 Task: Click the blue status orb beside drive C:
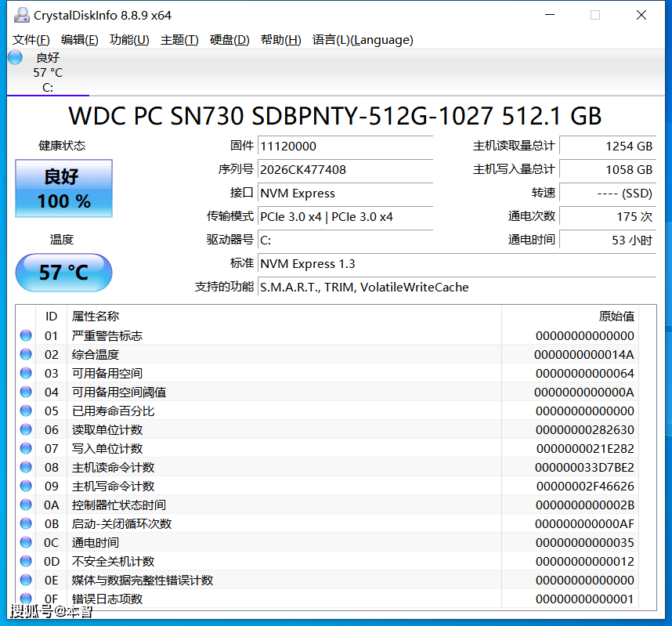point(15,57)
